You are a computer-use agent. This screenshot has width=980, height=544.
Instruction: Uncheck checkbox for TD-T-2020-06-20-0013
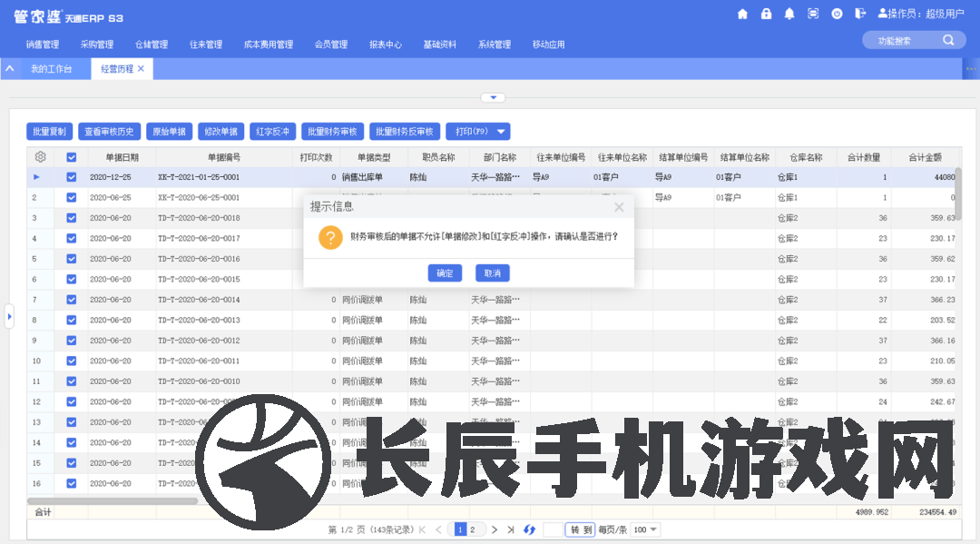click(x=72, y=321)
